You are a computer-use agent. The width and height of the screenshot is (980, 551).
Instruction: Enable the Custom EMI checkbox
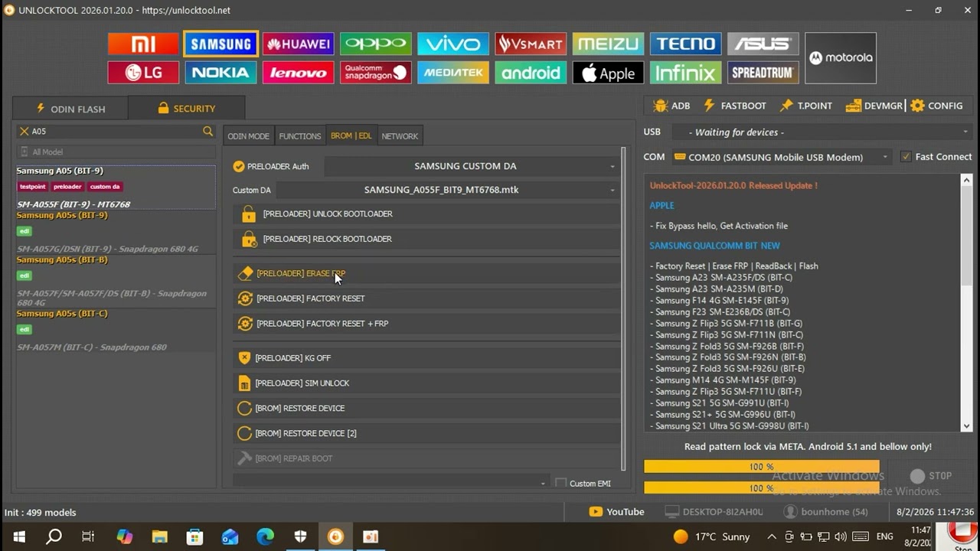(x=560, y=483)
